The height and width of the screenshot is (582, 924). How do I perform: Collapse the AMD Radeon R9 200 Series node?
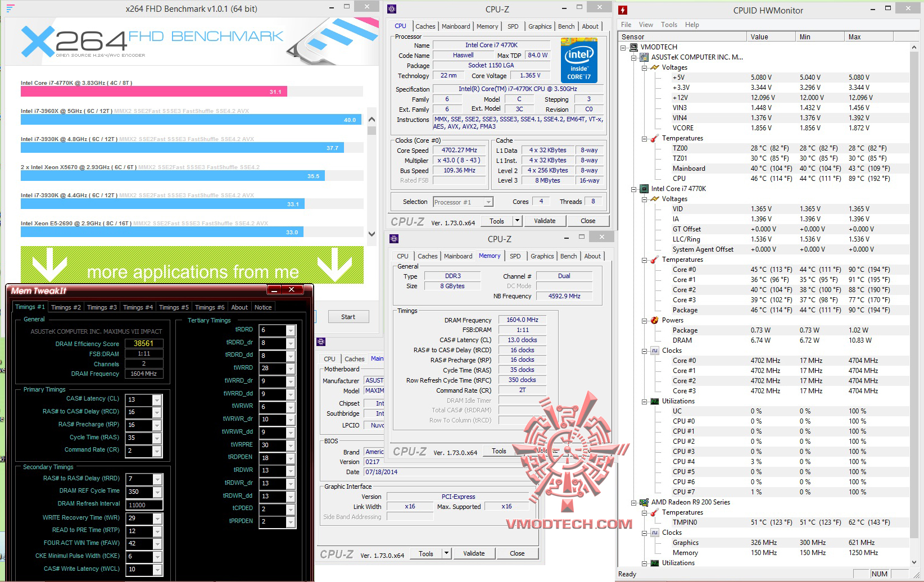[x=634, y=502]
